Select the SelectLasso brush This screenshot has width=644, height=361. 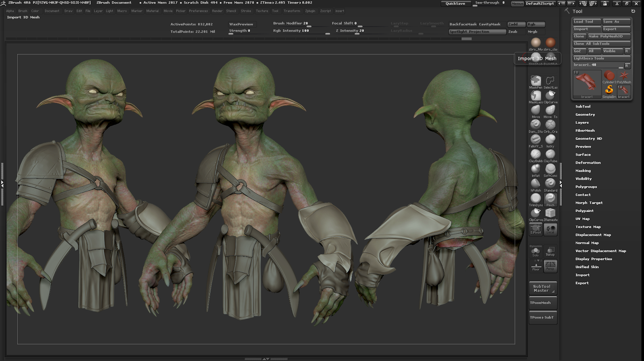(x=550, y=81)
